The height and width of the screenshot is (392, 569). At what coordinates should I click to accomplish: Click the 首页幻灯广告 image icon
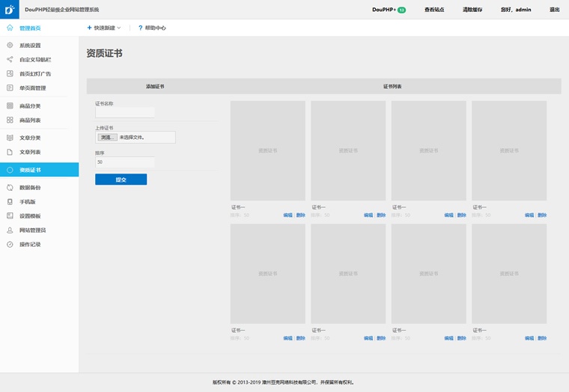(x=10, y=74)
